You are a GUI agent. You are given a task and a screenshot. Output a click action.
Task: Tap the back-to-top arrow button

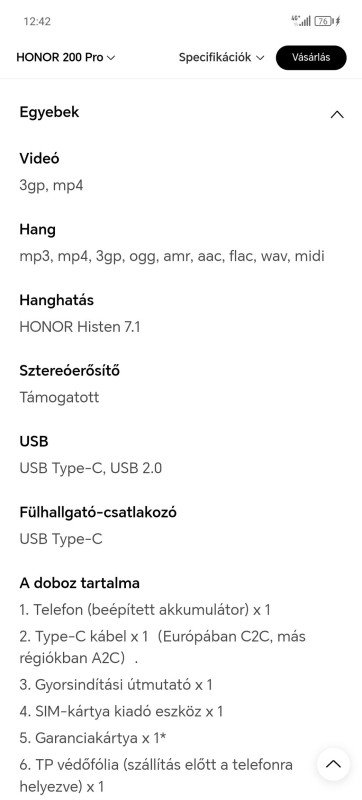333,764
